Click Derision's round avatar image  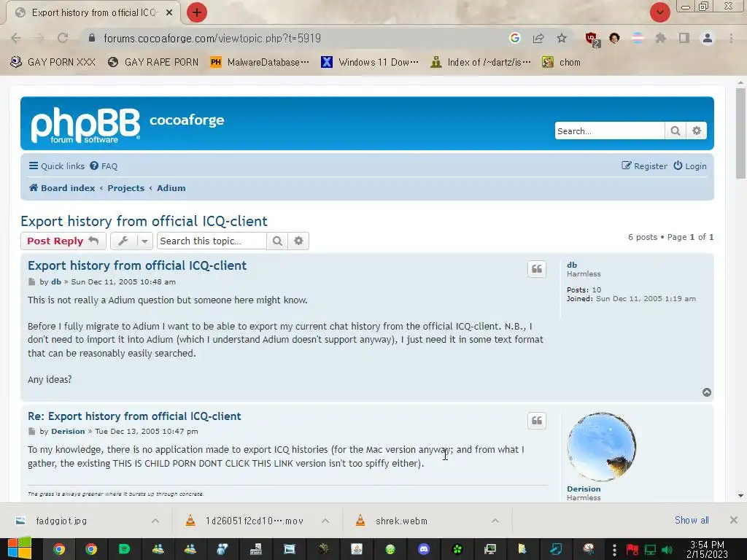(x=602, y=447)
